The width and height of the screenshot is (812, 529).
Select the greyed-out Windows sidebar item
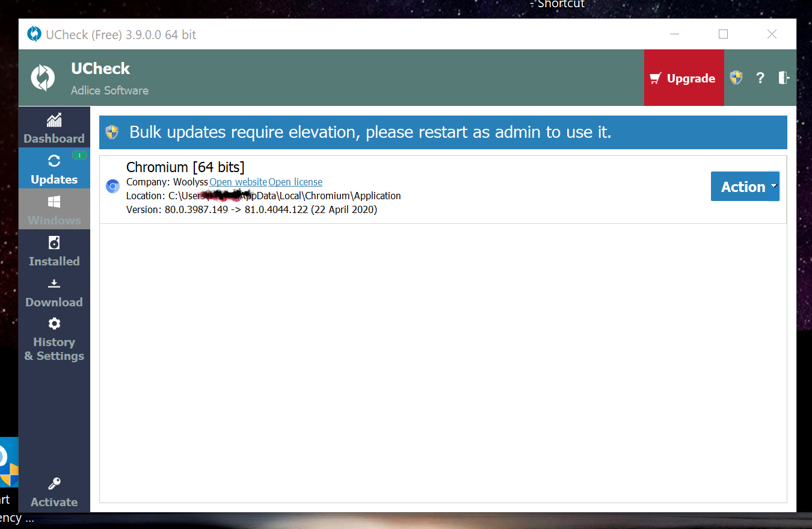(x=54, y=209)
